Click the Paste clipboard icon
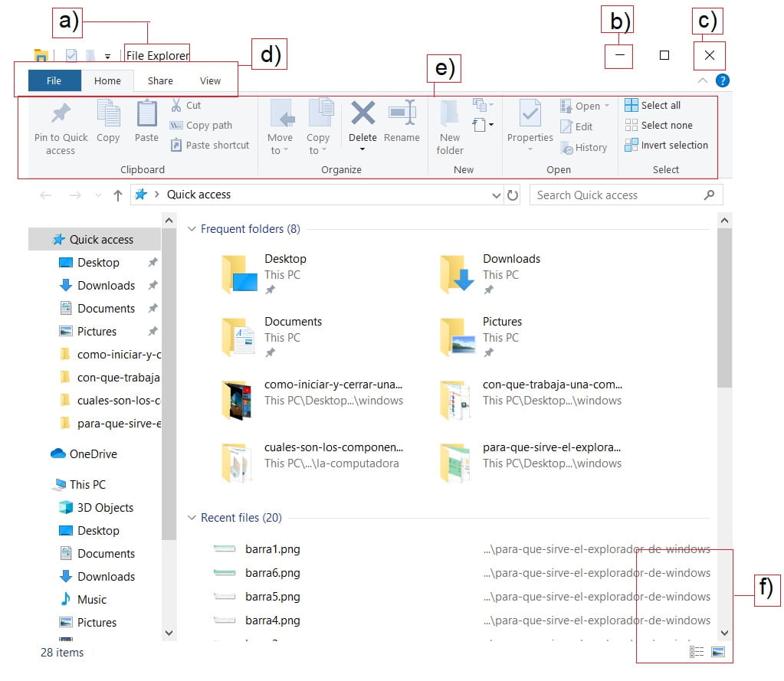The height and width of the screenshot is (681, 784). [146, 113]
